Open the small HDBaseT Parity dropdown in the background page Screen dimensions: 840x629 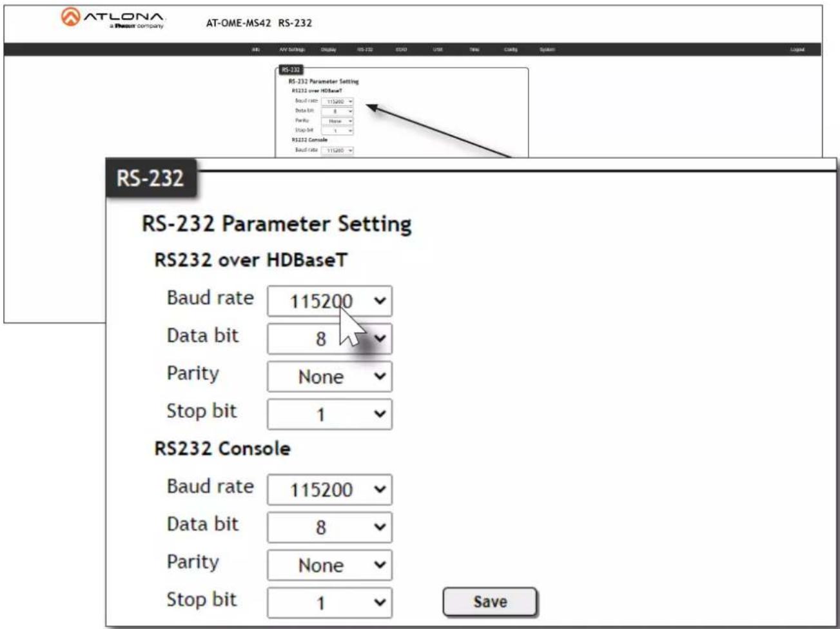coord(338,121)
